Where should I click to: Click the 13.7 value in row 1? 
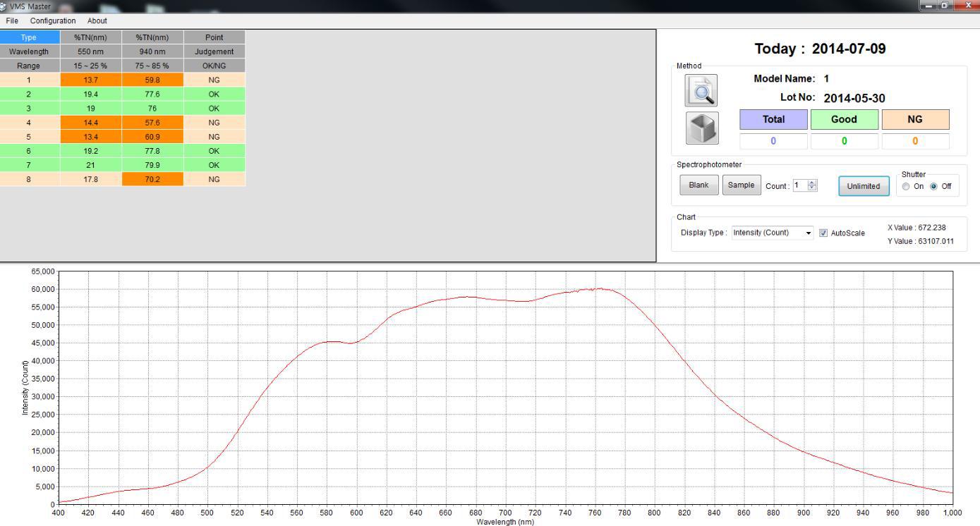pyautogui.click(x=90, y=80)
